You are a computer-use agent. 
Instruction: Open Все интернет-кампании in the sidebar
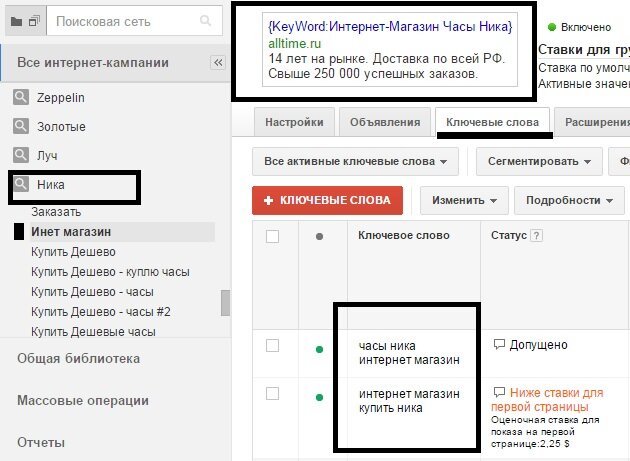[x=93, y=63]
